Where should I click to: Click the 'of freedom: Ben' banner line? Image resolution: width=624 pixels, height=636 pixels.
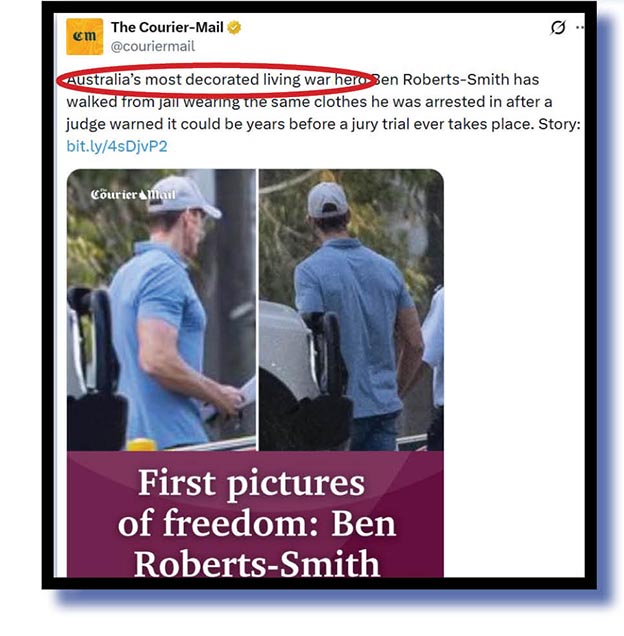[257, 524]
